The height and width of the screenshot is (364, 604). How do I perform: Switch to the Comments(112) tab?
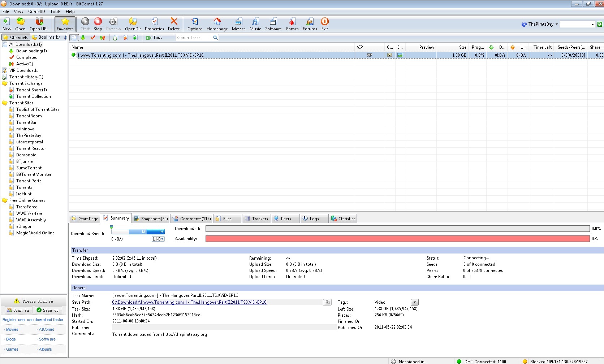pyautogui.click(x=192, y=219)
